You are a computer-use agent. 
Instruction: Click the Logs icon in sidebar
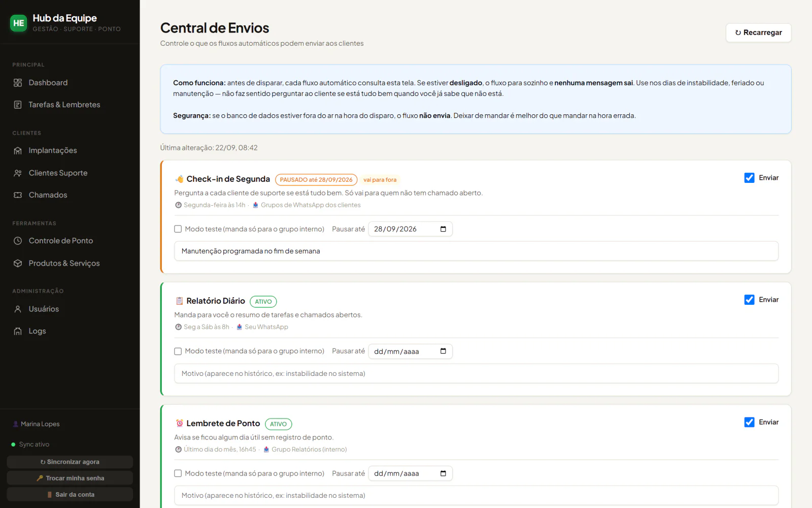tap(18, 331)
